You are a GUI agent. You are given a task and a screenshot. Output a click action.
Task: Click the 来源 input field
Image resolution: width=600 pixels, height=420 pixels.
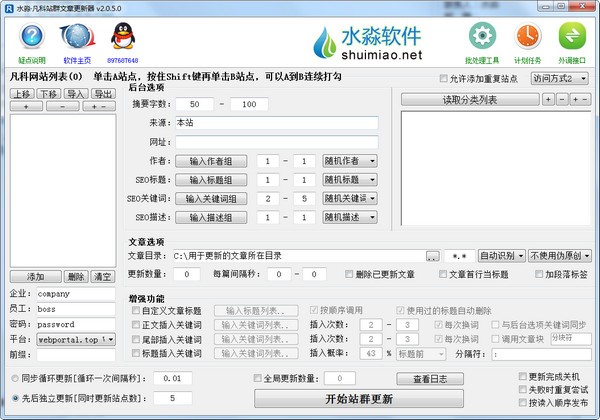pos(277,123)
